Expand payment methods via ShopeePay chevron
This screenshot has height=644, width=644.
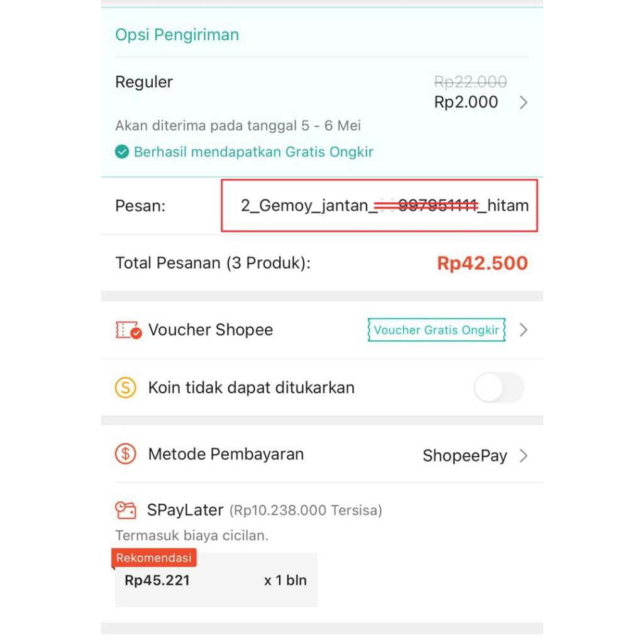[x=523, y=456]
